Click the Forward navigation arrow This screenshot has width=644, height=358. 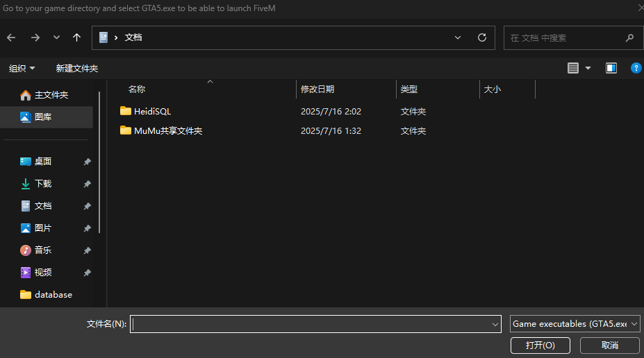click(35, 37)
